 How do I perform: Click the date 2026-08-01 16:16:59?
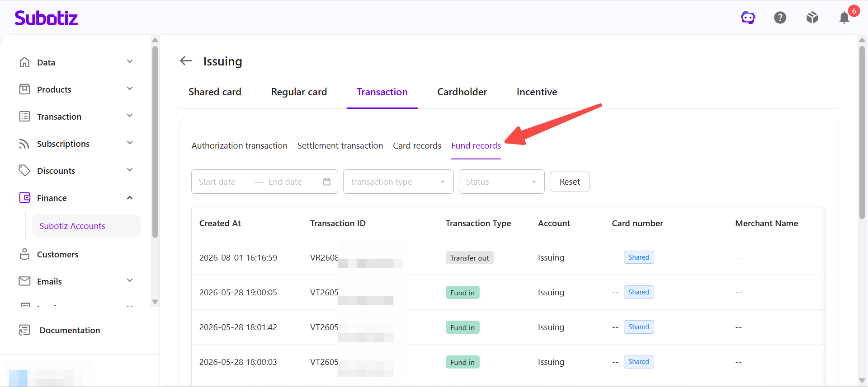point(238,258)
